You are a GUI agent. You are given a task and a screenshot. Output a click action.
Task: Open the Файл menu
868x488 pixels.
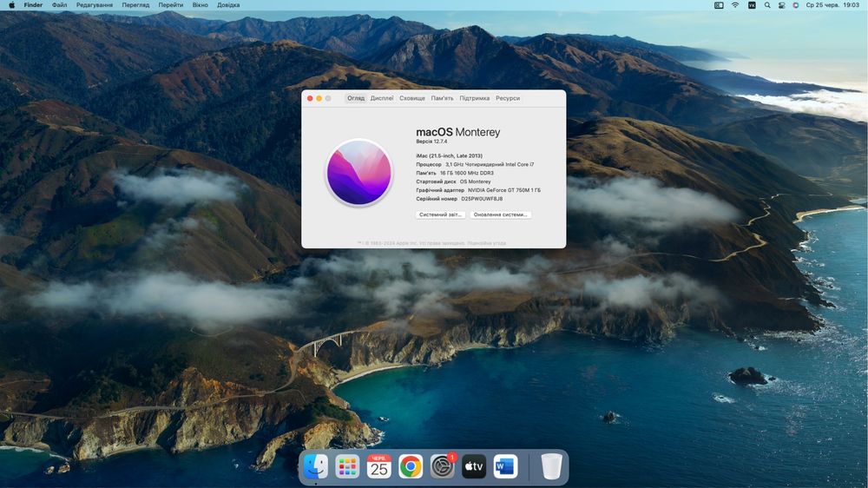pos(59,5)
